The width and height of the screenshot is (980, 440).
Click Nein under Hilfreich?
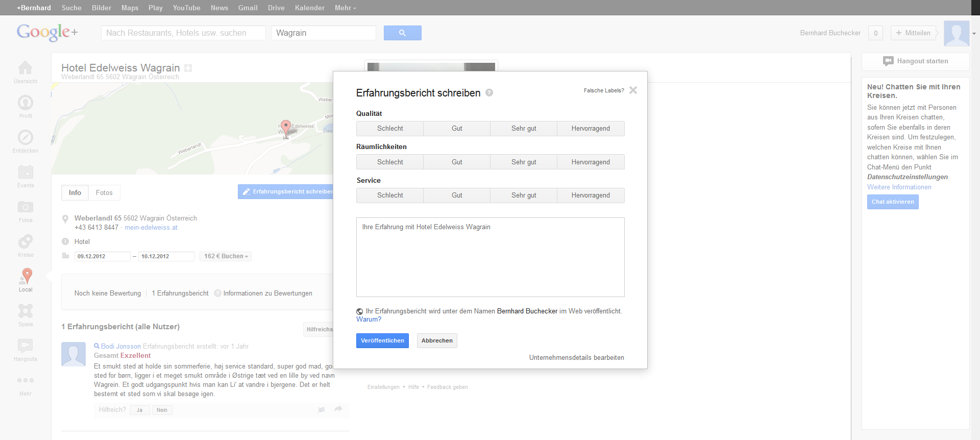[162, 410]
